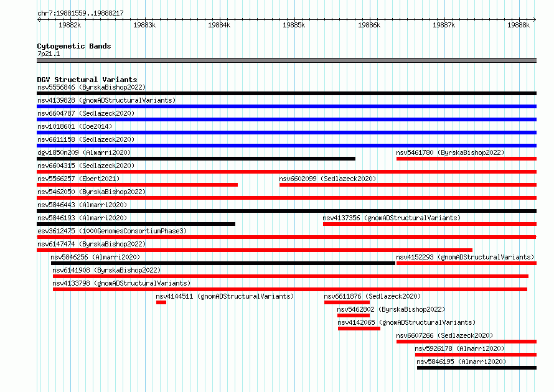Select the red bar for nsv5461780
The height and width of the screenshot is (392, 554).
[x=466, y=159]
